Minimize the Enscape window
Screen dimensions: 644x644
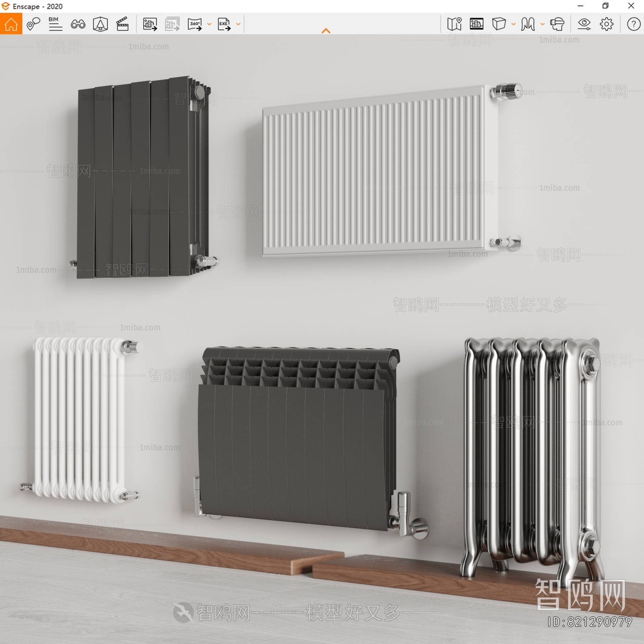click(580, 6)
